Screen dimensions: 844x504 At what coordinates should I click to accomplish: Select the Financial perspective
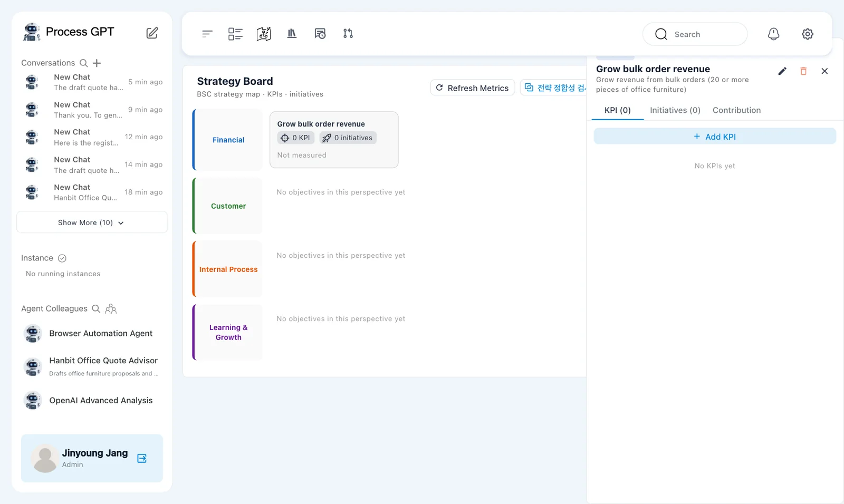point(227,140)
